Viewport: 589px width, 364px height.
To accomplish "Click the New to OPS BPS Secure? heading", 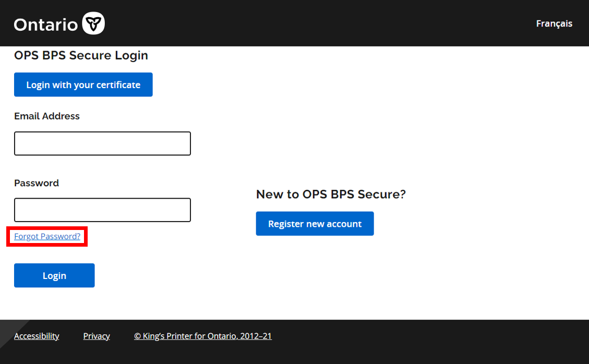I will point(331,194).
